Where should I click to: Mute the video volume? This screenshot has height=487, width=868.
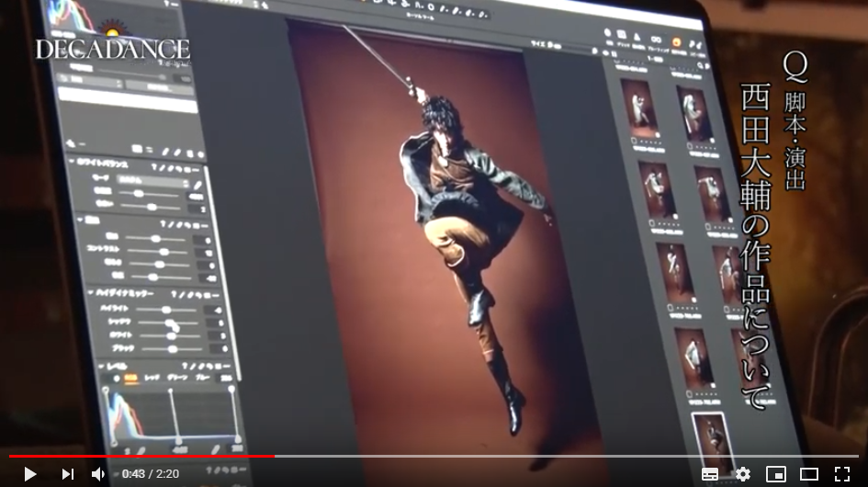[98, 474]
